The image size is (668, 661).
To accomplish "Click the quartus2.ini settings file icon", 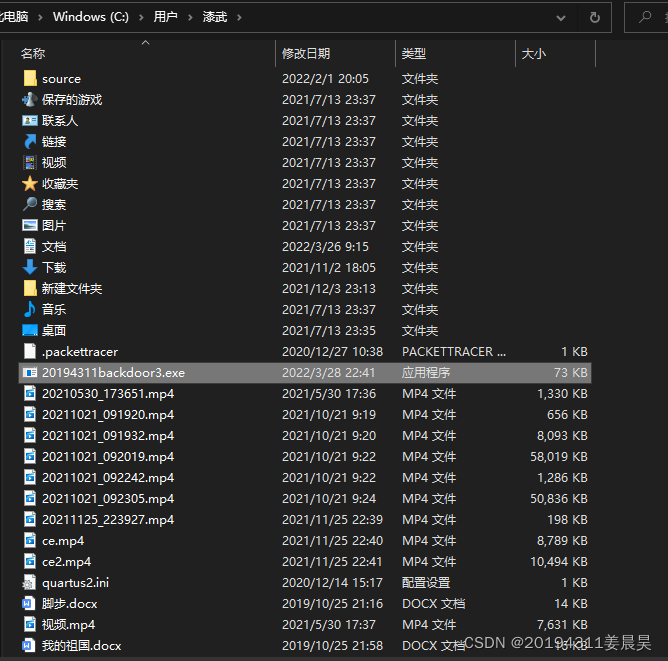I will [30, 583].
